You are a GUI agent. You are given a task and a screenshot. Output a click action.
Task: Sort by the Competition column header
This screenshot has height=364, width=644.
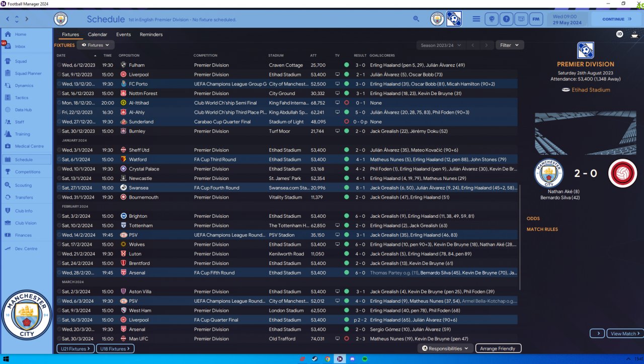(x=205, y=55)
